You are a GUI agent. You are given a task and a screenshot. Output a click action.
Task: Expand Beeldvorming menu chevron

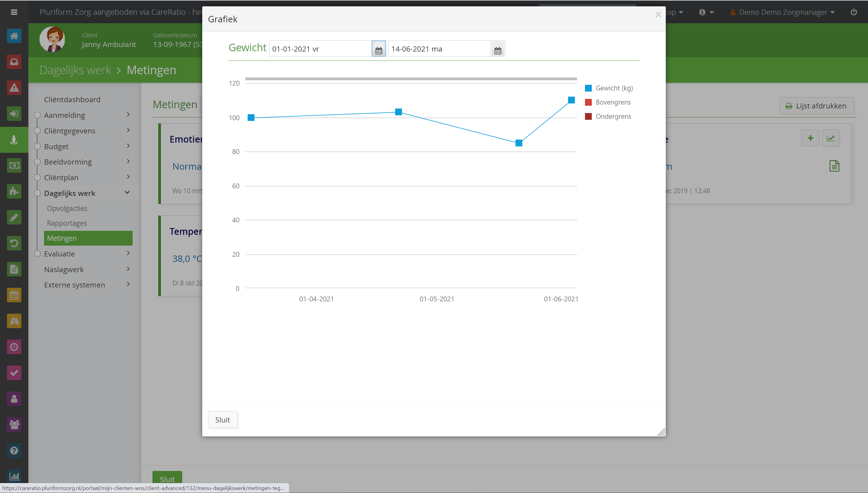[128, 162]
